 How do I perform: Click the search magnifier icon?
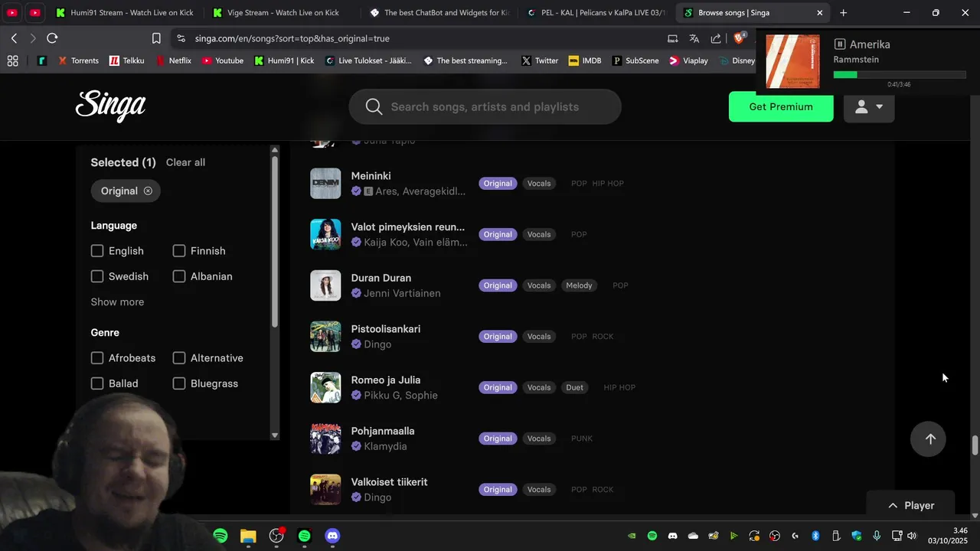pos(374,106)
